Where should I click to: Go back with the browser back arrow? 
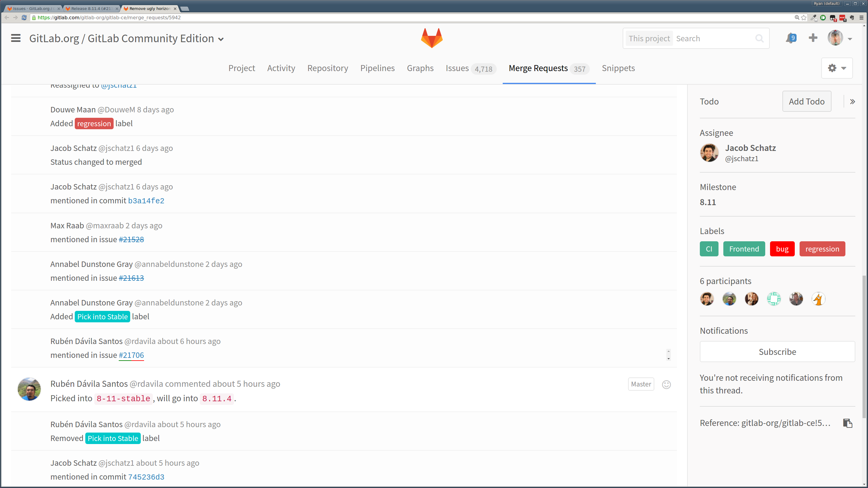[x=7, y=17]
